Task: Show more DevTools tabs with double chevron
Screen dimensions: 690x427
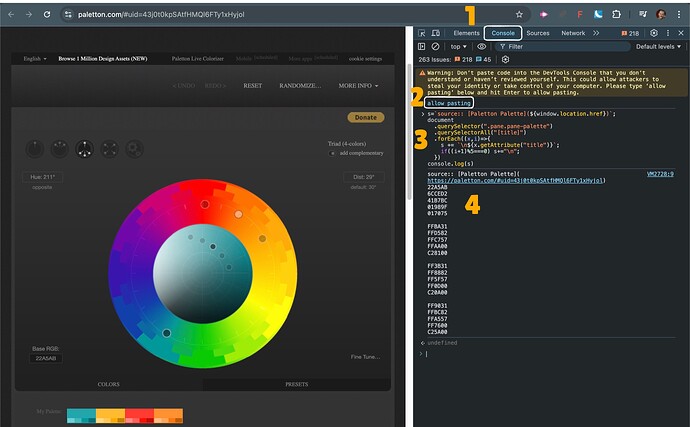Action: click(596, 33)
